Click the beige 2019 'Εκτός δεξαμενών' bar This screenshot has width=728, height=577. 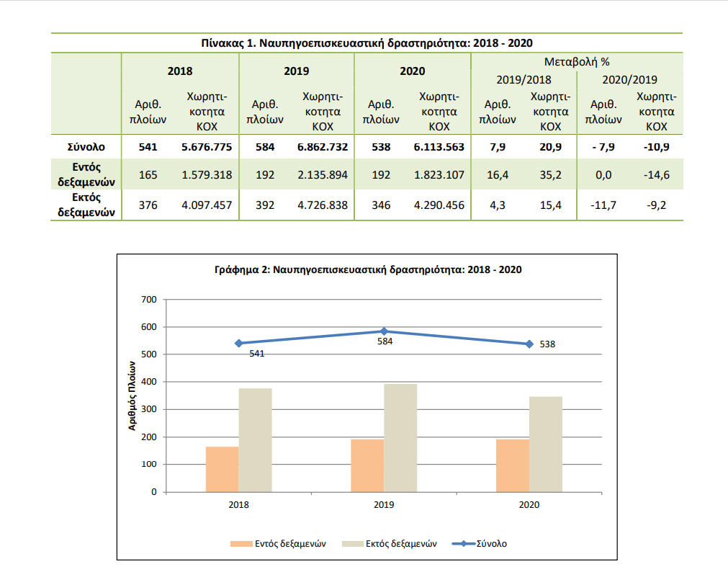[x=400, y=438]
